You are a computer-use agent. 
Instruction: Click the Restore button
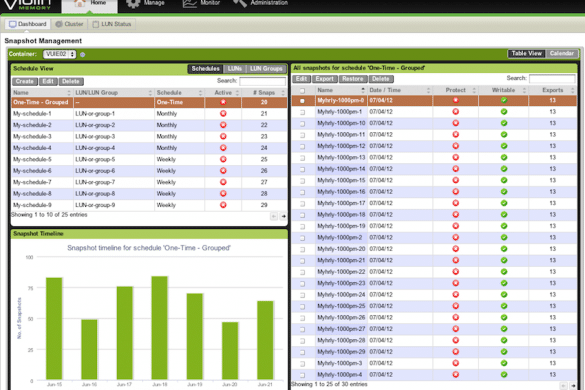point(353,79)
